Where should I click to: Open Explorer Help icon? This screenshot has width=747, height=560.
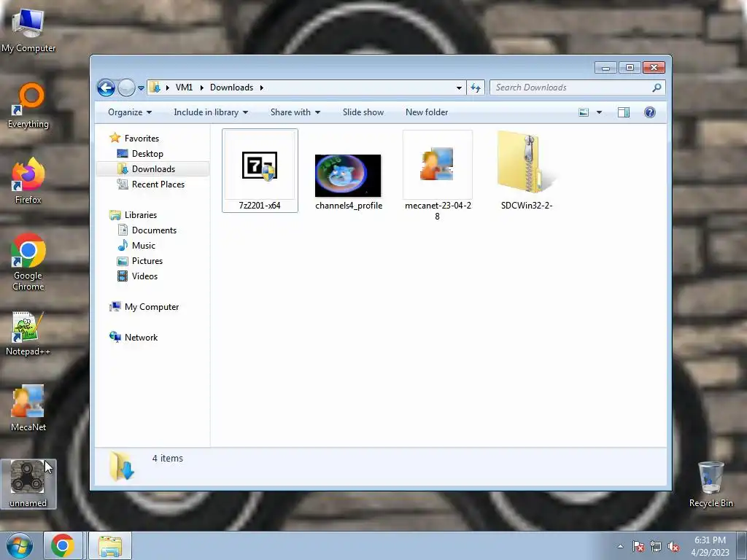coord(649,112)
